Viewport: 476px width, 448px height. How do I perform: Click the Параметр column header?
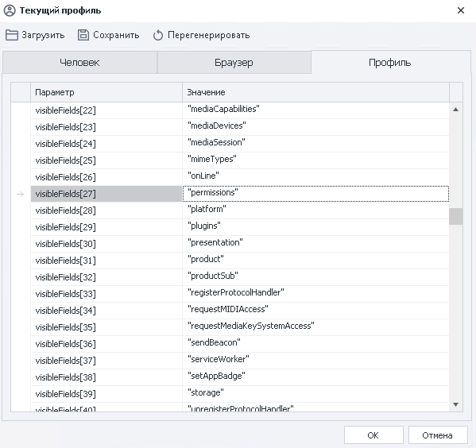pos(106,92)
